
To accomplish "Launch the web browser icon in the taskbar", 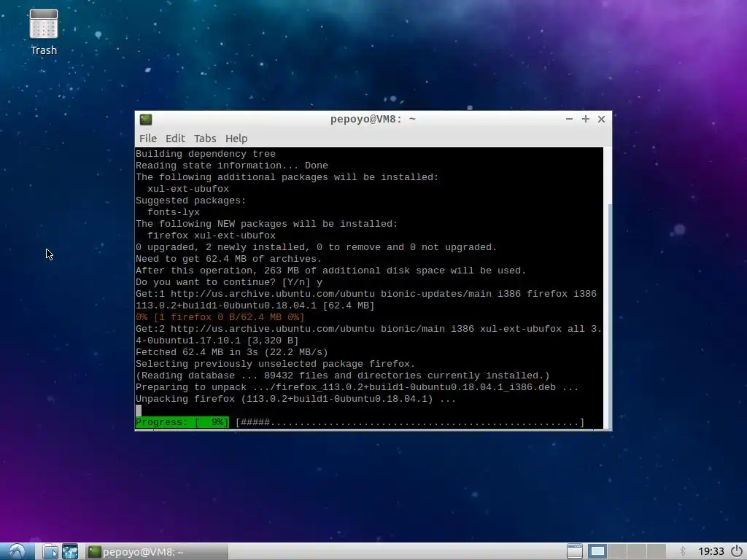I will [70, 551].
